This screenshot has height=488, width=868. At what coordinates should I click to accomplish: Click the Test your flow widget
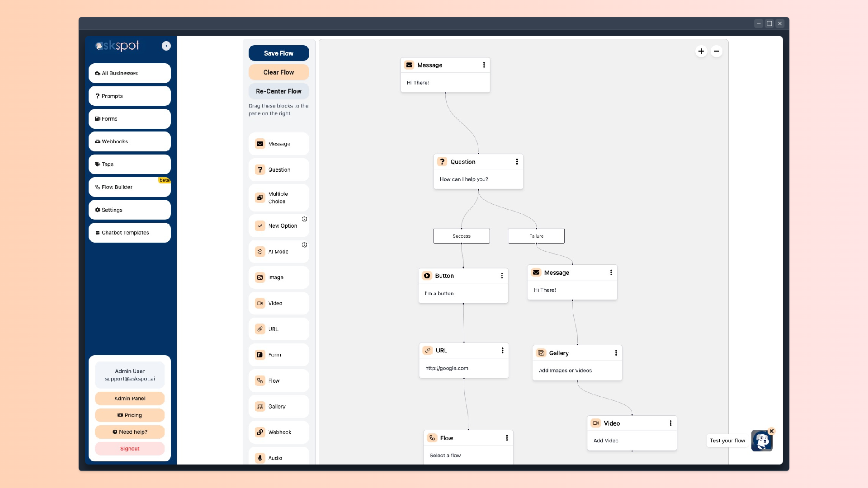coord(761,441)
